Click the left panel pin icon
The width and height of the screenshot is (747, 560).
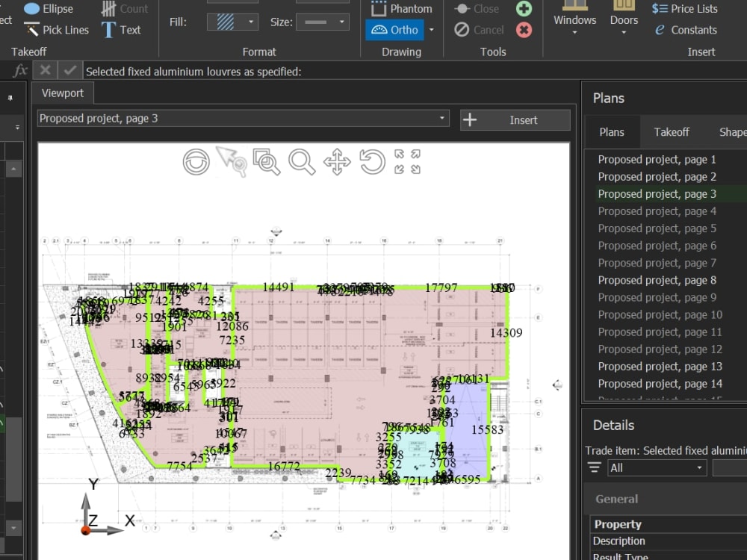(10, 98)
